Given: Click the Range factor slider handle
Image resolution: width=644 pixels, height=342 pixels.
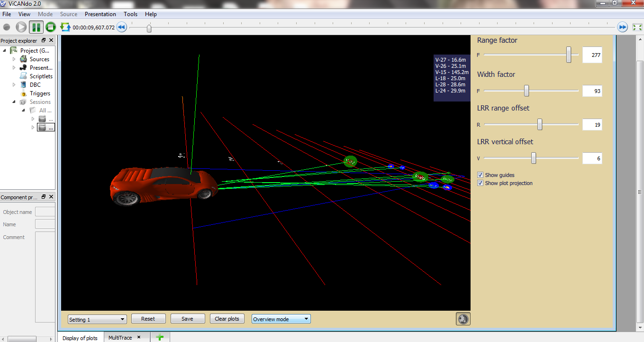Looking at the screenshot, I should pos(569,55).
